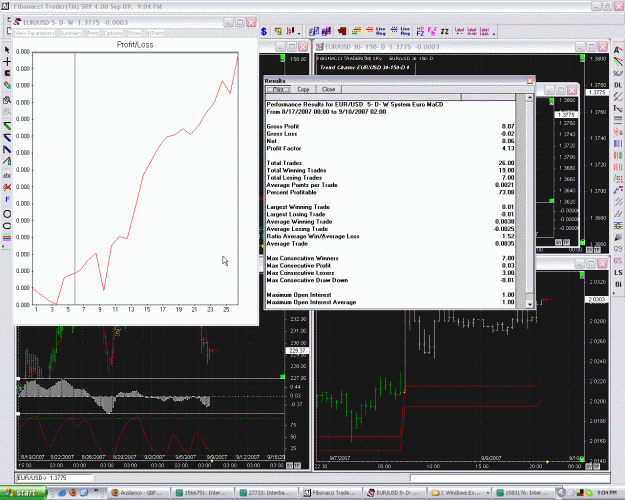Select the LS tool in right toolbar
The height and width of the screenshot is (500, 625).
coord(618,273)
